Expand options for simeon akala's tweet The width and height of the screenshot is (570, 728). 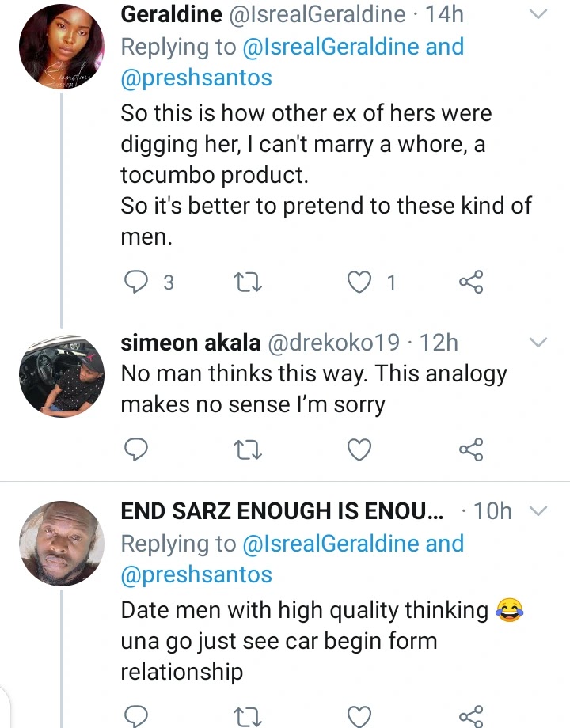pos(538,343)
